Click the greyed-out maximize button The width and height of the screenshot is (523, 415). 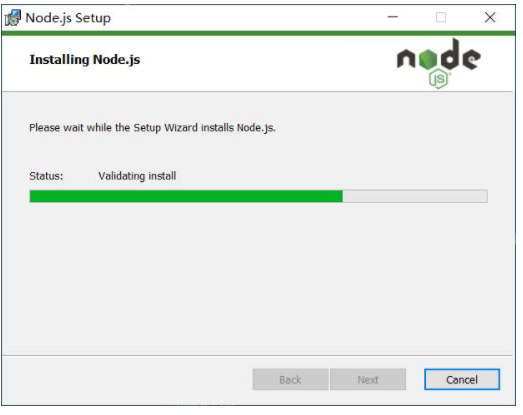point(441,17)
